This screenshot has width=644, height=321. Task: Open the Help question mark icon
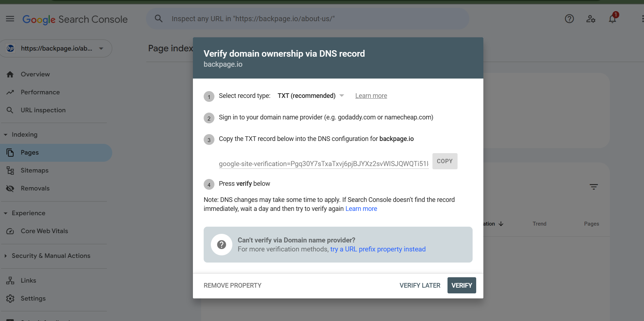tap(569, 19)
